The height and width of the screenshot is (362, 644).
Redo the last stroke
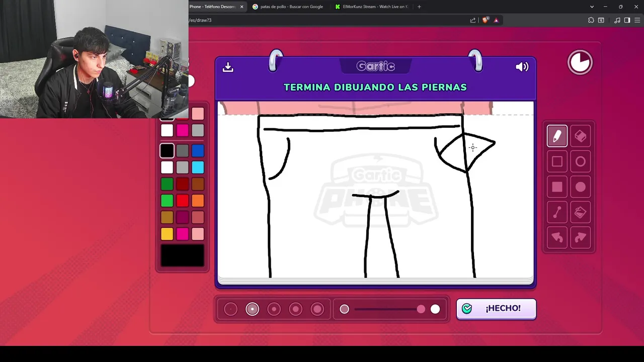click(x=580, y=237)
